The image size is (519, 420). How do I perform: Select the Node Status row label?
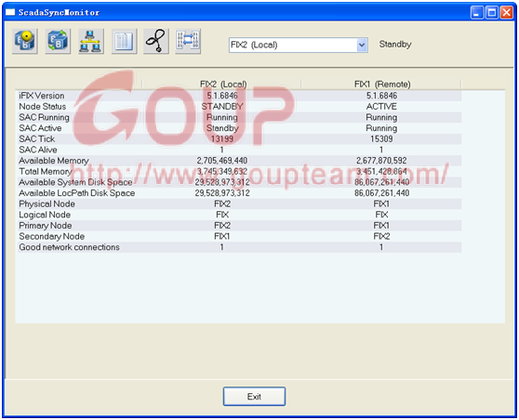click(x=43, y=107)
